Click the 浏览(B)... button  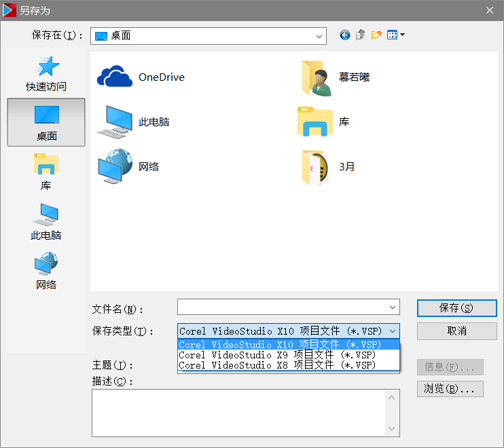point(450,389)
